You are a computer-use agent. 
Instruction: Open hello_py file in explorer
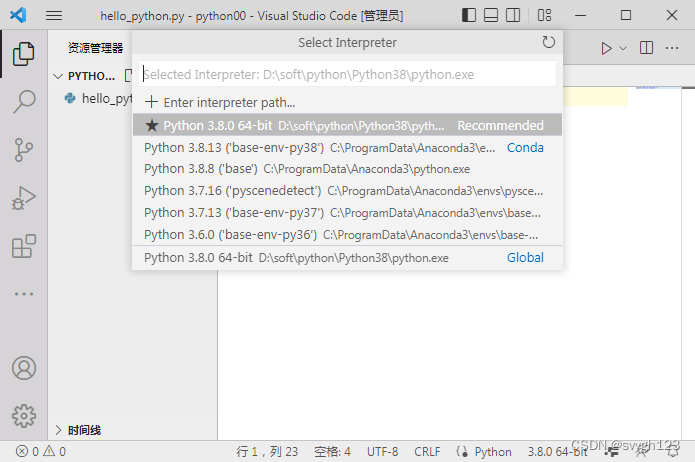point(98,98)
